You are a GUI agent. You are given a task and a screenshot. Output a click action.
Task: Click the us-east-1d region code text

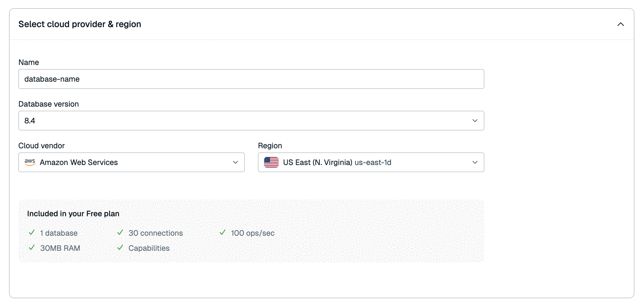tap(373, 162)
